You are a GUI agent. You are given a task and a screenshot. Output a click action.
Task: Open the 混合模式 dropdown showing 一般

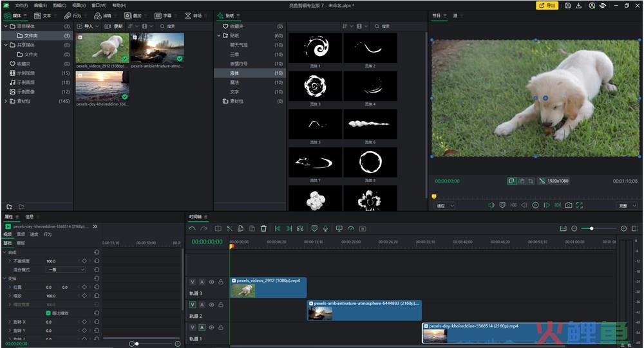pos(65,270)
